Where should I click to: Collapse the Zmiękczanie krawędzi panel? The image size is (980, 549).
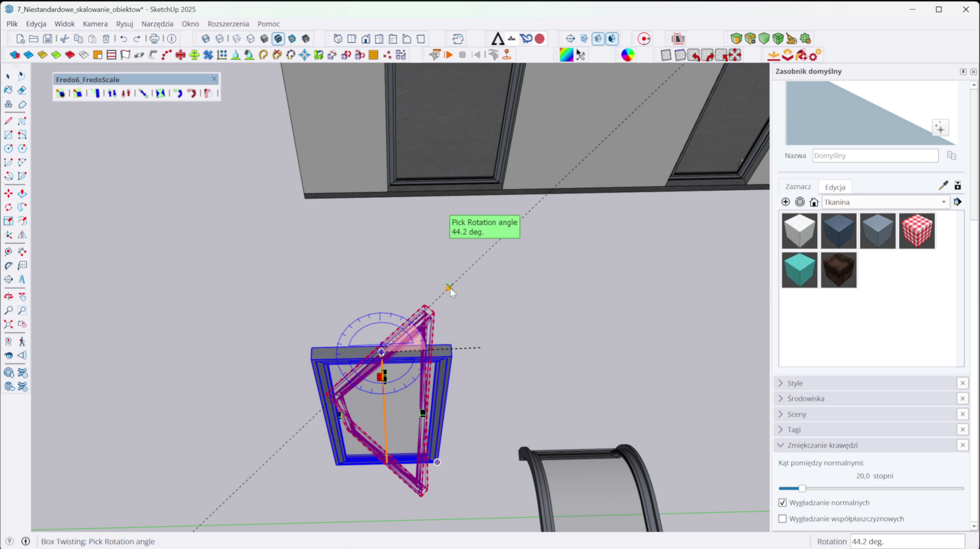pyautogui.click(x=822, y=445)
